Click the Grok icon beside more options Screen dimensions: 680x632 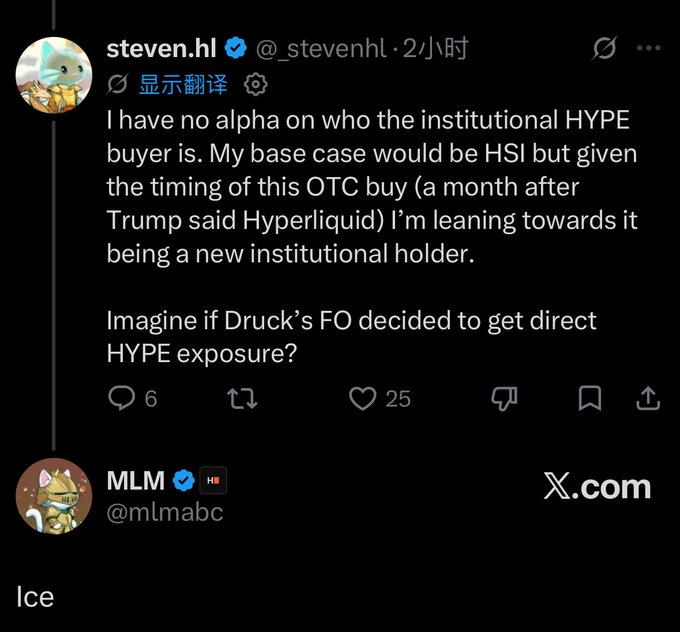tap(604, 48)
